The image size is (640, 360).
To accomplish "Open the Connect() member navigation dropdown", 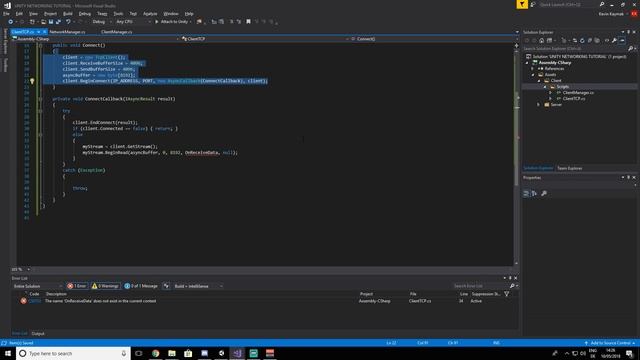I will click(x=433, y=39).
